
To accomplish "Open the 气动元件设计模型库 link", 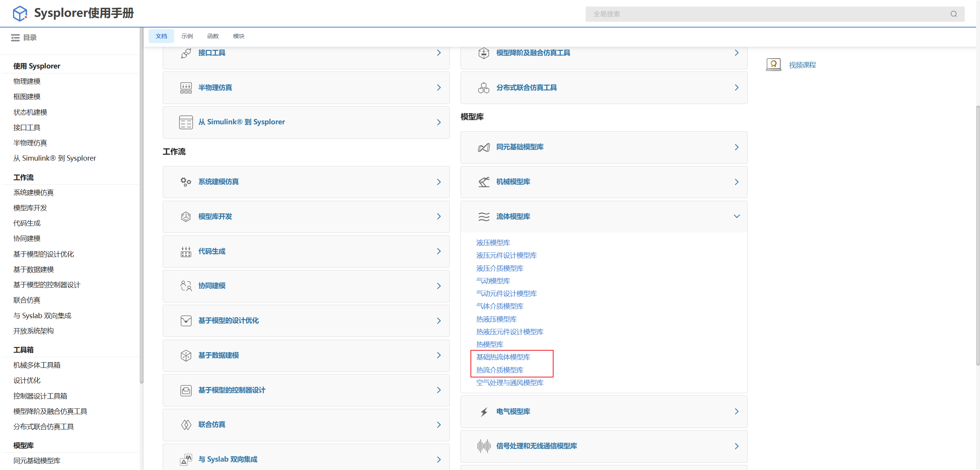I will tap(506, 294).
